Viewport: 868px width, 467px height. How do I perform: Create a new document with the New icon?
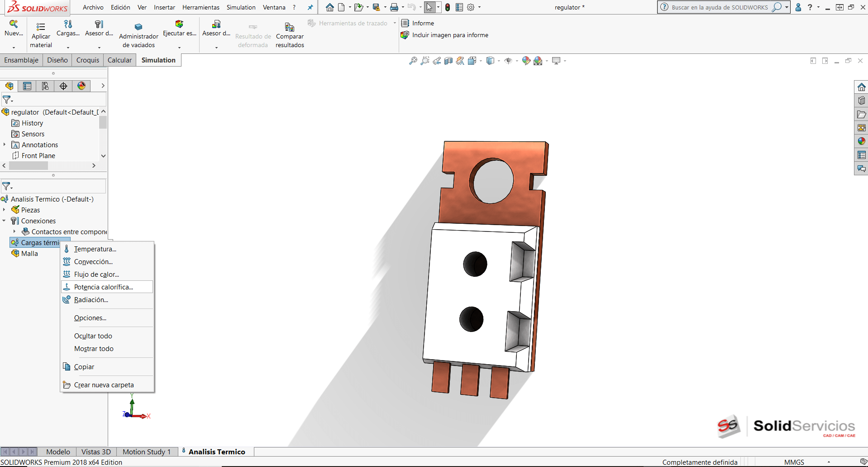(342, 7)
